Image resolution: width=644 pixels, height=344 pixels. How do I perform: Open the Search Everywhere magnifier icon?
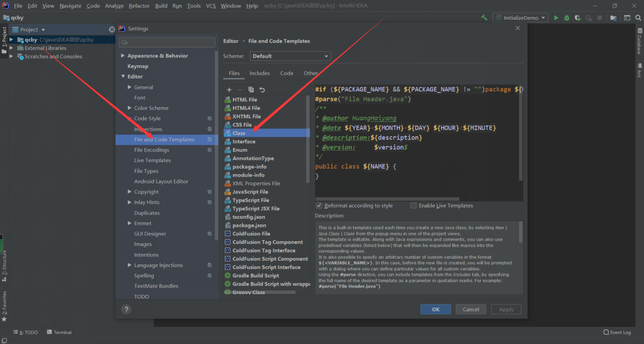pyautogui.click(x=638, y=18)
